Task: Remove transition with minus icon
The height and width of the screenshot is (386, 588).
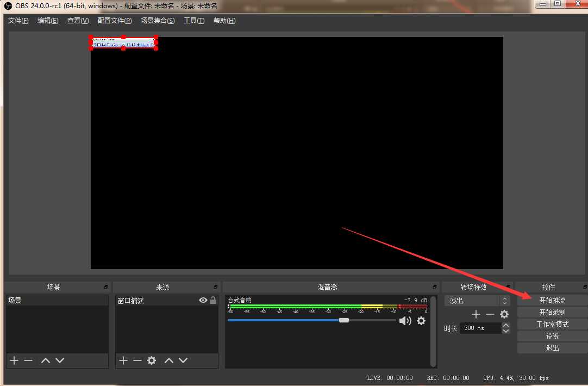Action: [490, 314]
